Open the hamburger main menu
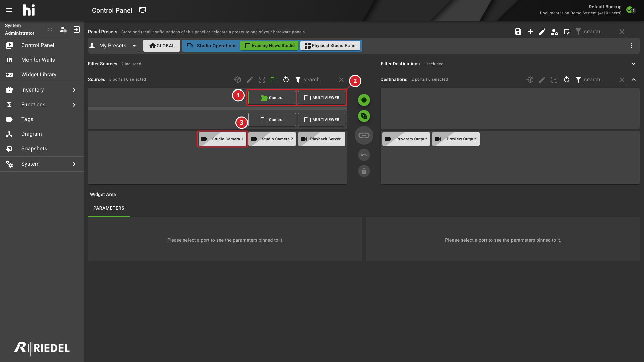Screen dimensions: 644x362 [x=9, y=10]
